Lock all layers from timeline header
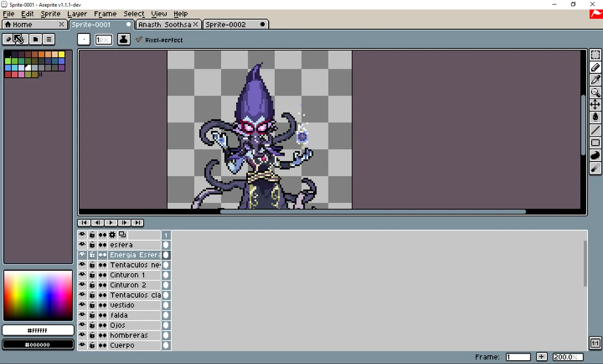Screen dimensions: 603x364 point(92,235)
